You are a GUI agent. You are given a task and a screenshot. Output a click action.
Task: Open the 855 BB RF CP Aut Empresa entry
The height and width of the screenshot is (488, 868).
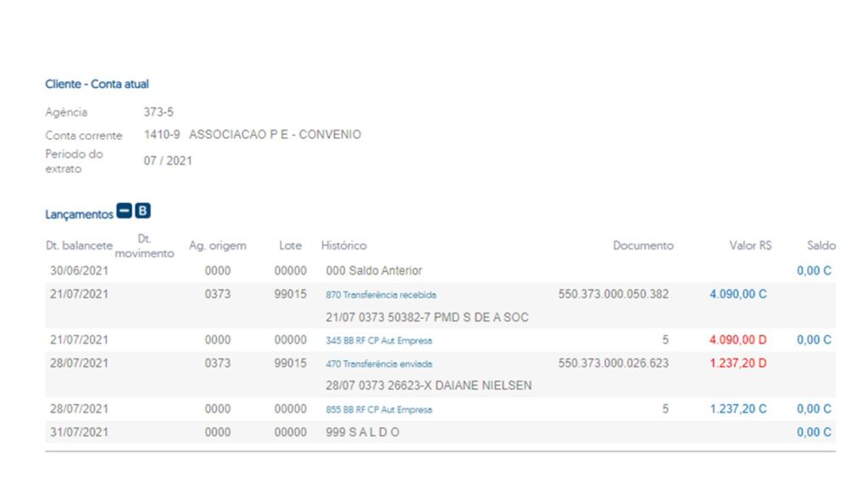click(378, 409)
